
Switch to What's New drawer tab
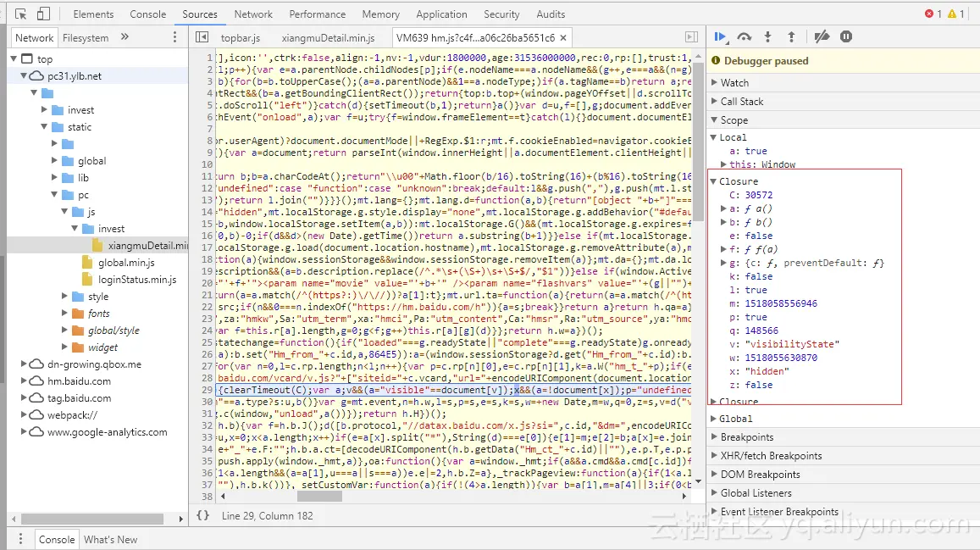click(111, 539)
